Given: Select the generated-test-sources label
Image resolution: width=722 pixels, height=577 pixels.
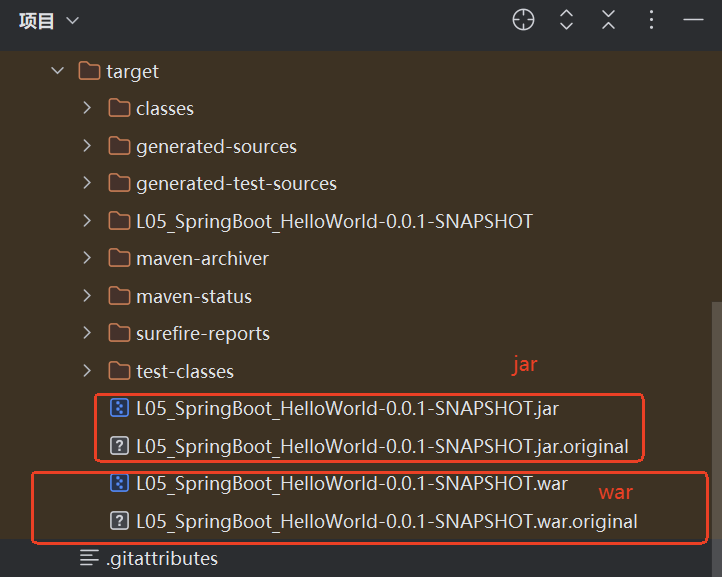Looking at the screenshot, I should pos(236,184).
